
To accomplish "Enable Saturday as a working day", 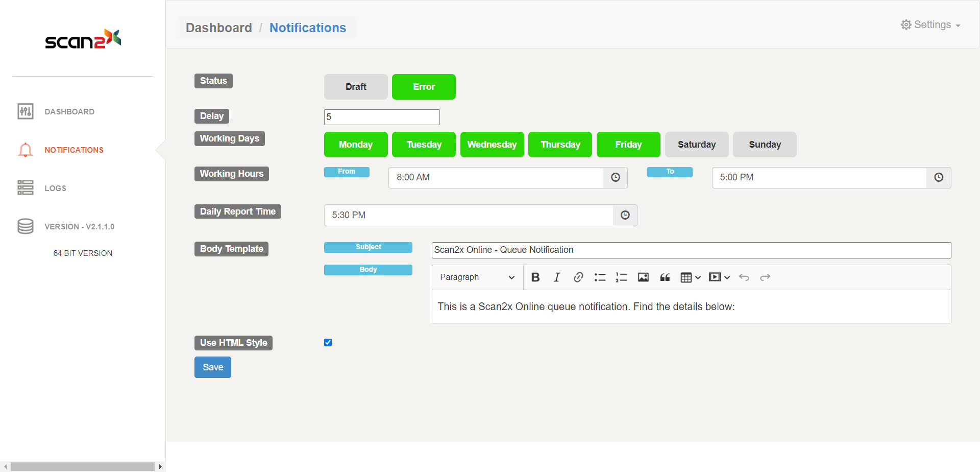I will click(696, 145).
